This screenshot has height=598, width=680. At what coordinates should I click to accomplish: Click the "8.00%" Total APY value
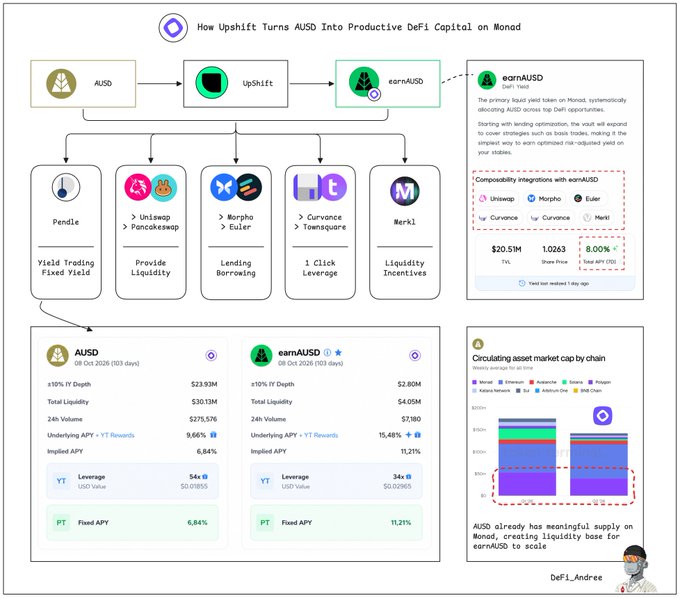tap(598, 249)
